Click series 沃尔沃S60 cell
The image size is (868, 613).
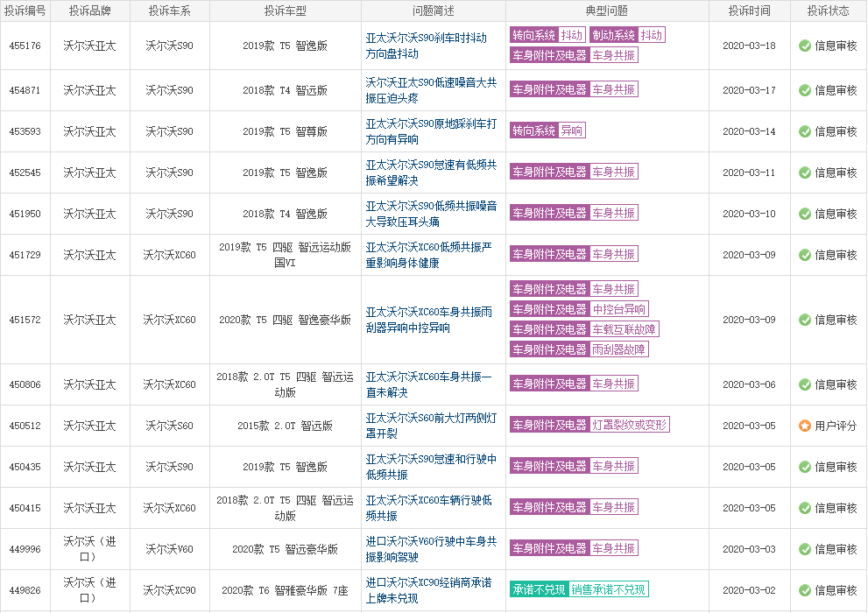click(169, 426)
